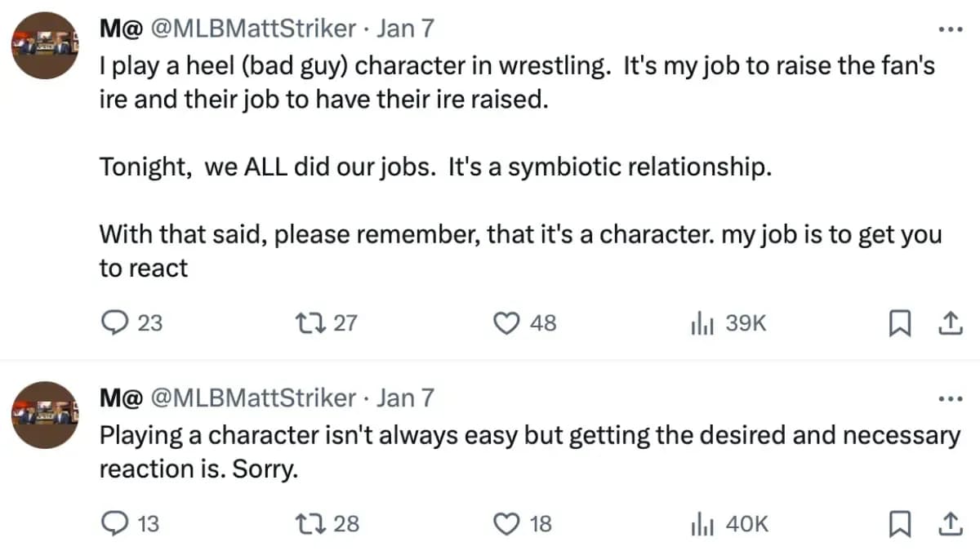View analytics showing 39K views

[x=702, y=323]
